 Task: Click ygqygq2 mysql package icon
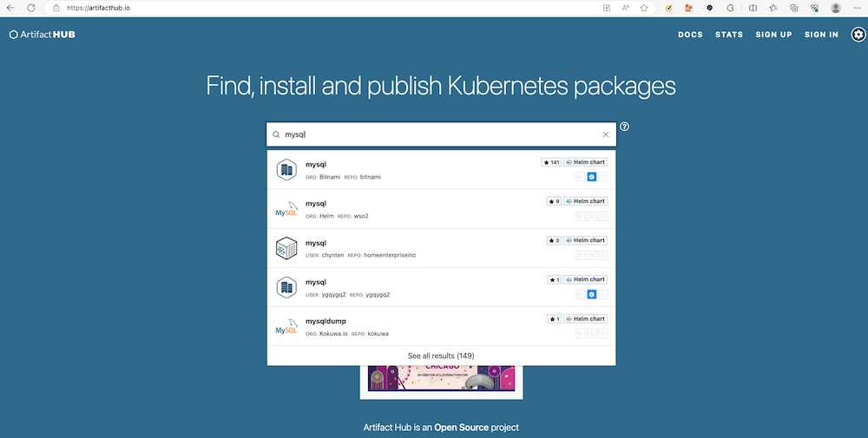286,288
